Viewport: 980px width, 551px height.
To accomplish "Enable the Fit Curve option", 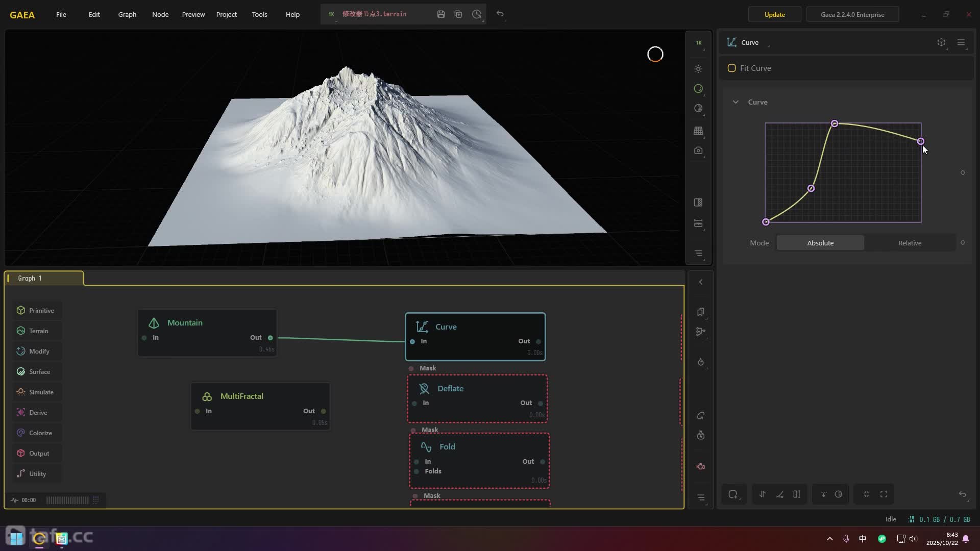I will pos(731,68).
